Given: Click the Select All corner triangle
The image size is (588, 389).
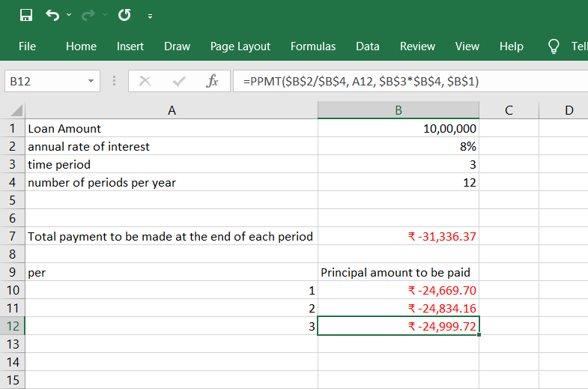Looking at the screenshot, I should 19,111.
